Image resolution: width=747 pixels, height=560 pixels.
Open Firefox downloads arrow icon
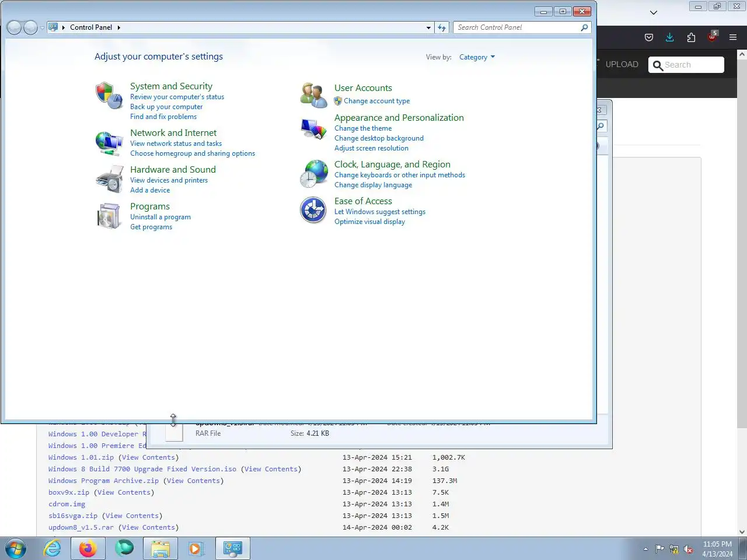[670, 37]
